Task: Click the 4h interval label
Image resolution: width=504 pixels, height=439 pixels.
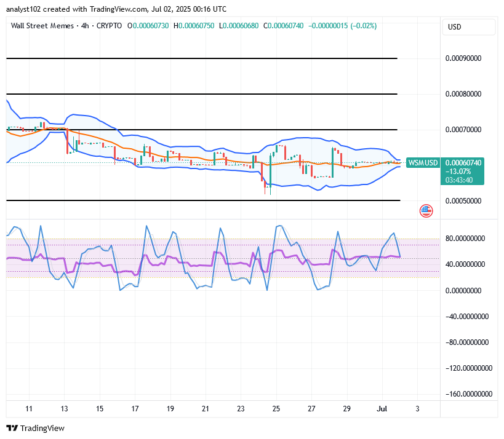Action: (85, 26)
